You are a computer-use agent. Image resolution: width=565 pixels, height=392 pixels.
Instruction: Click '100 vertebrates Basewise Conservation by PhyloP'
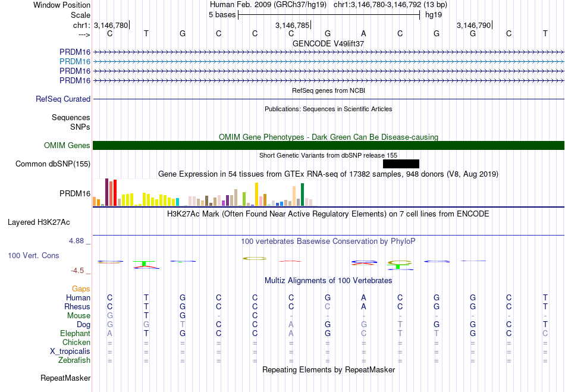pyautogui.click(x=328, y=241)
